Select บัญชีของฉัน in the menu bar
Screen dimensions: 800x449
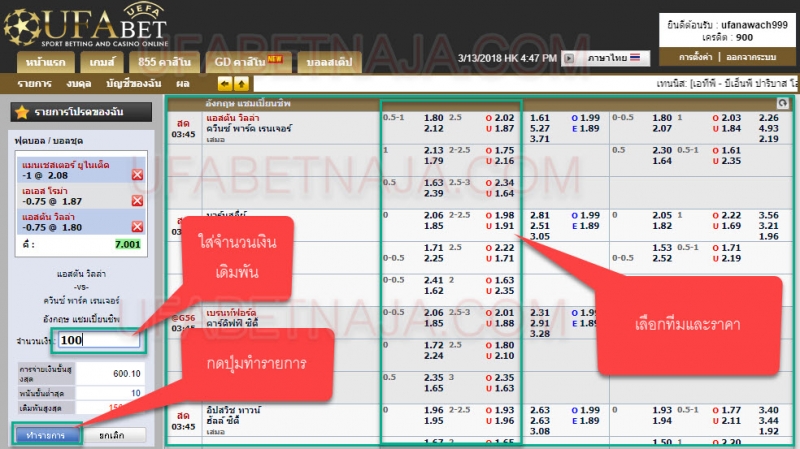[x=134, y=84]
